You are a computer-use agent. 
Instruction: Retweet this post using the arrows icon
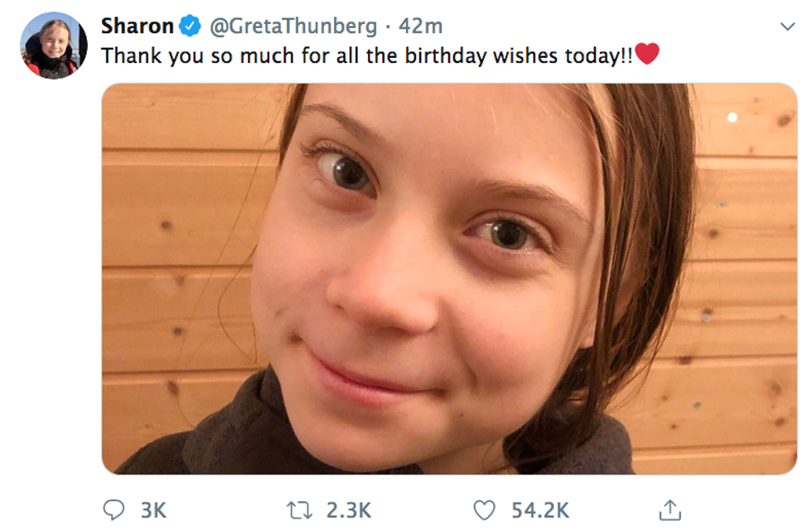point(299,509)
